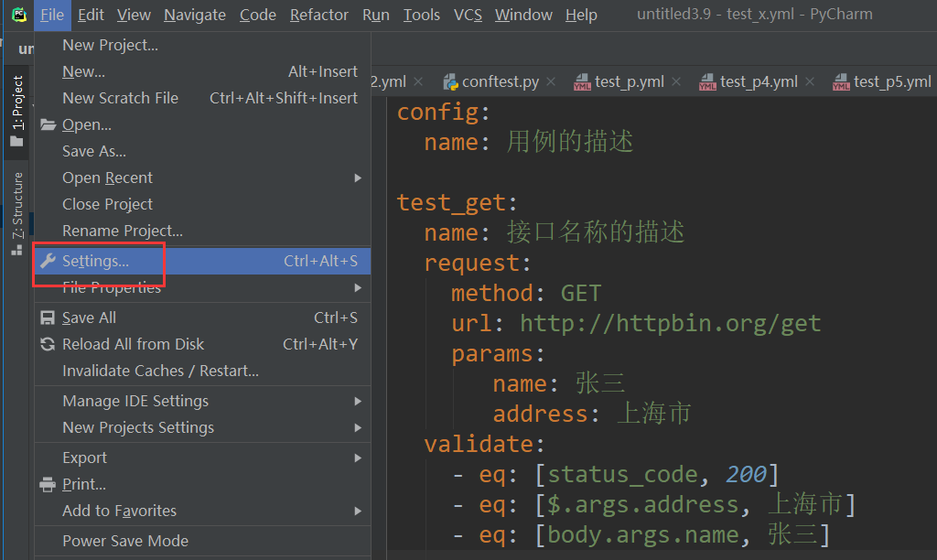
Task: Click 'body.args.name' text in editor
Action: click(643, 534)
